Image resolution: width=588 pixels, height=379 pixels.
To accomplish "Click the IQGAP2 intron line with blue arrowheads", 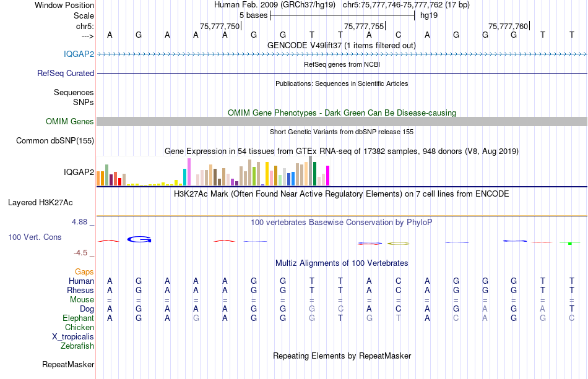I will [342, 54].
